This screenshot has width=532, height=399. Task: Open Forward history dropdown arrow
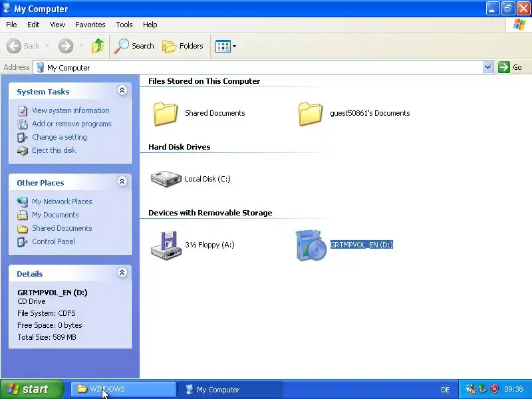coord(81,46)
